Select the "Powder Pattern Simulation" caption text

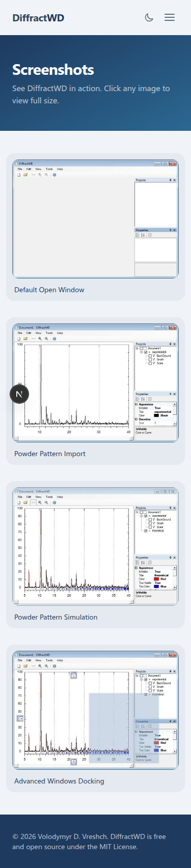[56, 617]
